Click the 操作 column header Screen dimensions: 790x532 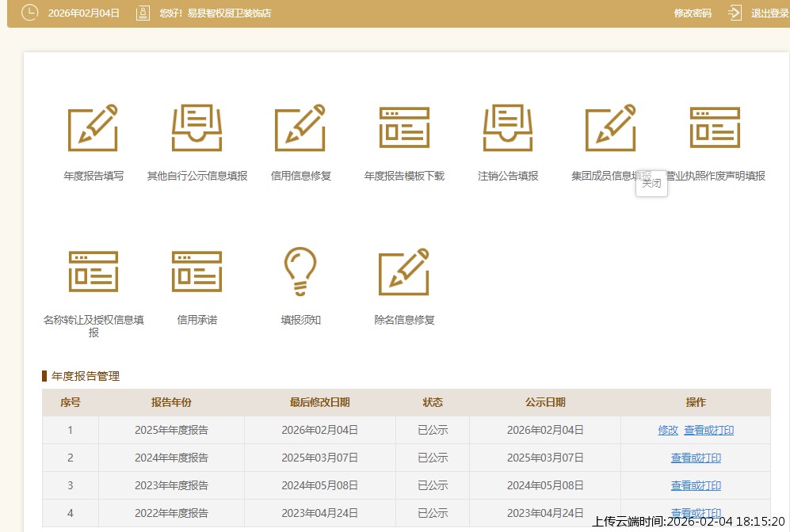[696, 403]
